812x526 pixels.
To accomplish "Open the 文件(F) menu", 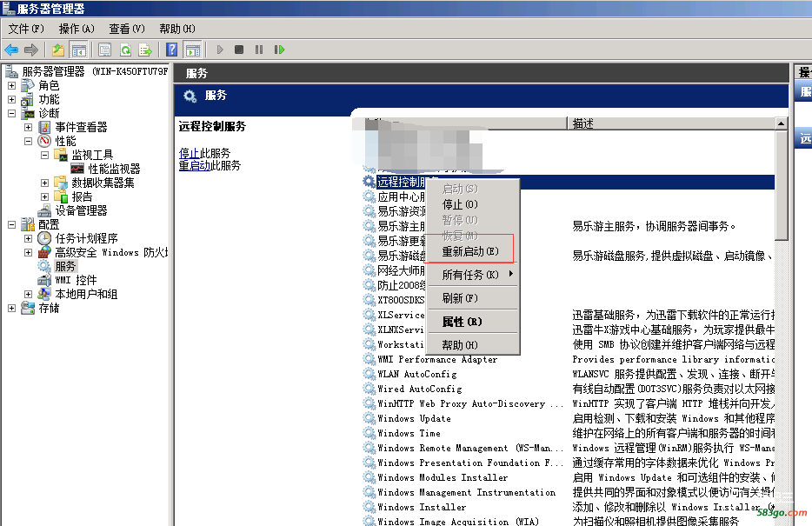I will click(26, 29).
